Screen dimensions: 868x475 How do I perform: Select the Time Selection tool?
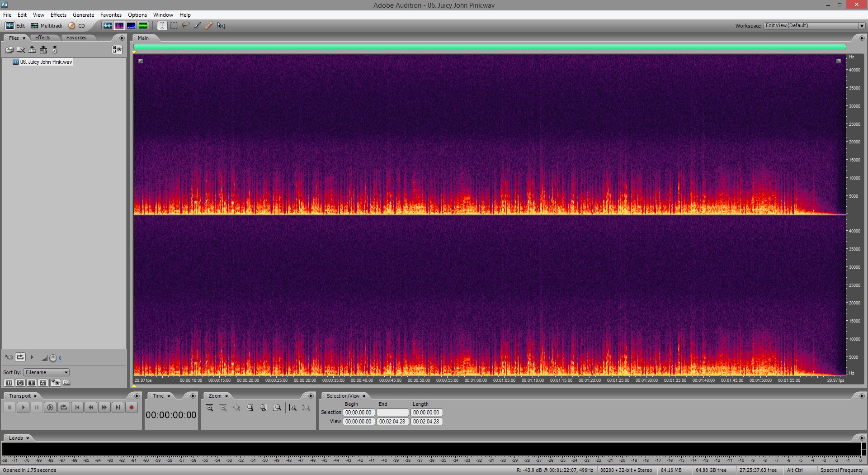tap(162, 26)
